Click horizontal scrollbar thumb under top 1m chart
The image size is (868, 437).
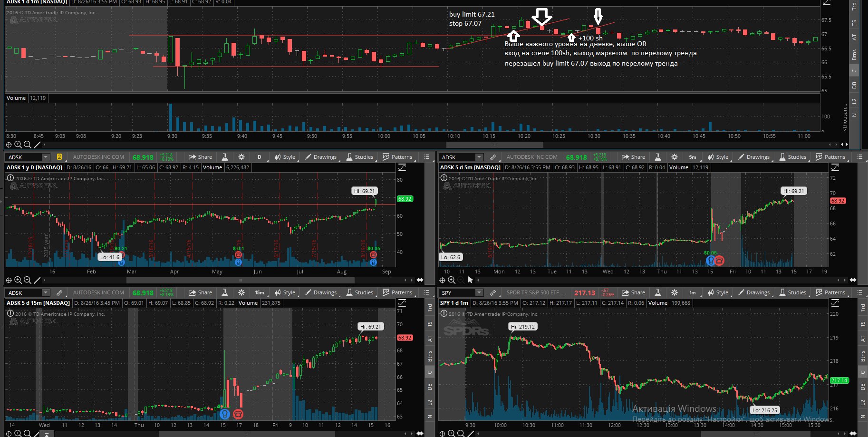(495, 145)
